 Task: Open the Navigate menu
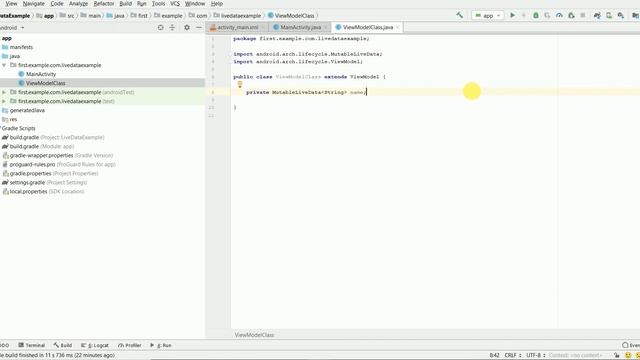click(33, 4)
